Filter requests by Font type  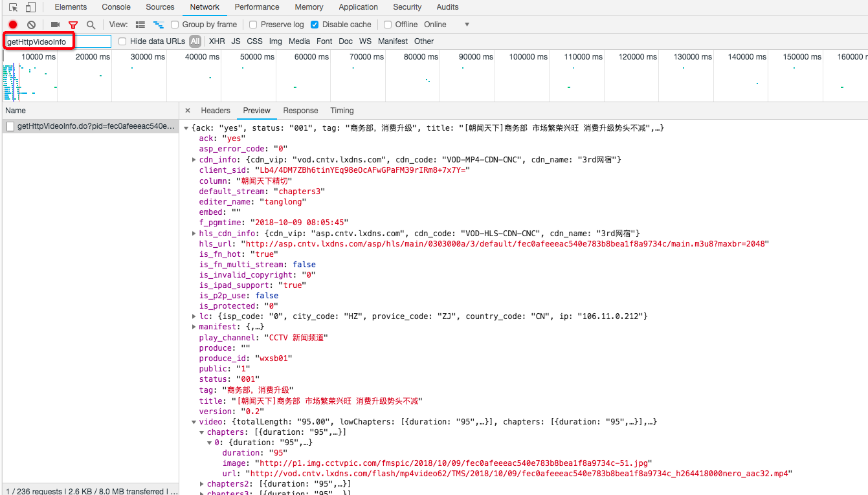click(324, 41)
